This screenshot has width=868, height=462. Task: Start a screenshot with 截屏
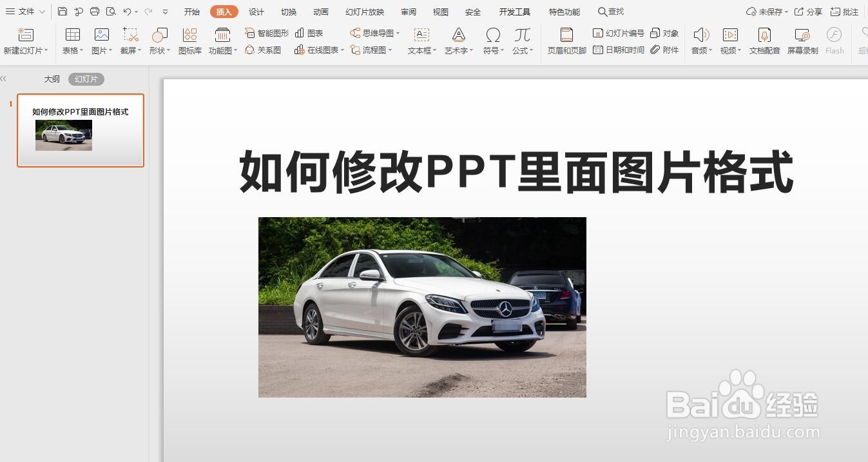point(131,41)
